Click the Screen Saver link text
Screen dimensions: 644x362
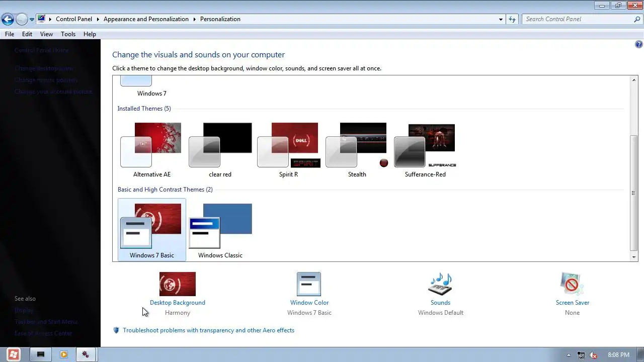click(x=572, y=303)
